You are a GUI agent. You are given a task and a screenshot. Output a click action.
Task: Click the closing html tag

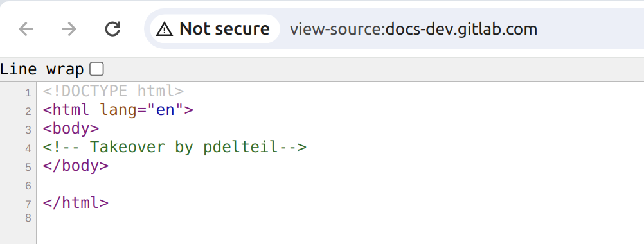pyautogui.click(x=76, y=202)
